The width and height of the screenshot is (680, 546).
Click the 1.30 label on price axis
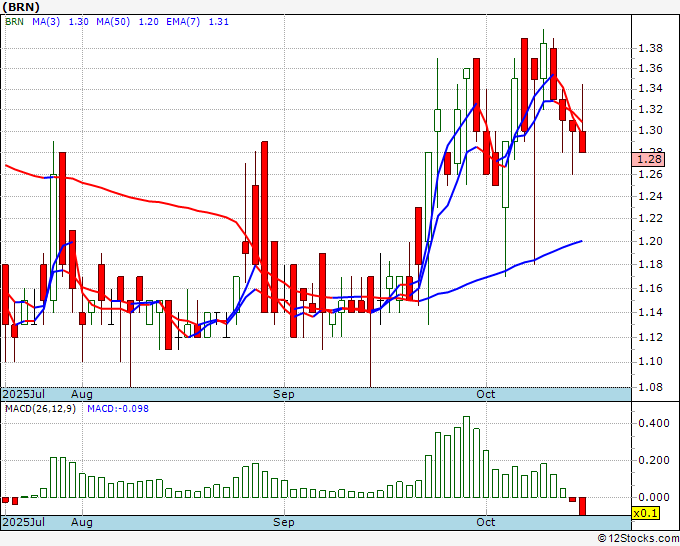pos(651,131)
